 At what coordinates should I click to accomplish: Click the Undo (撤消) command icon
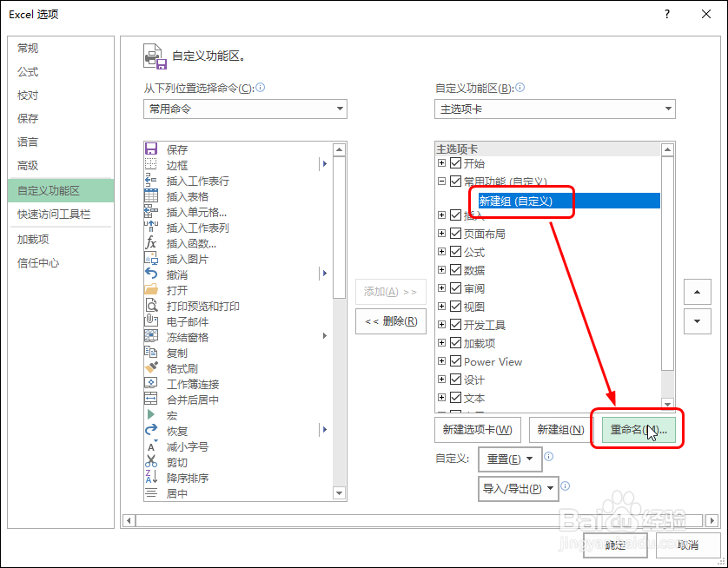click(x=151, y=274)
